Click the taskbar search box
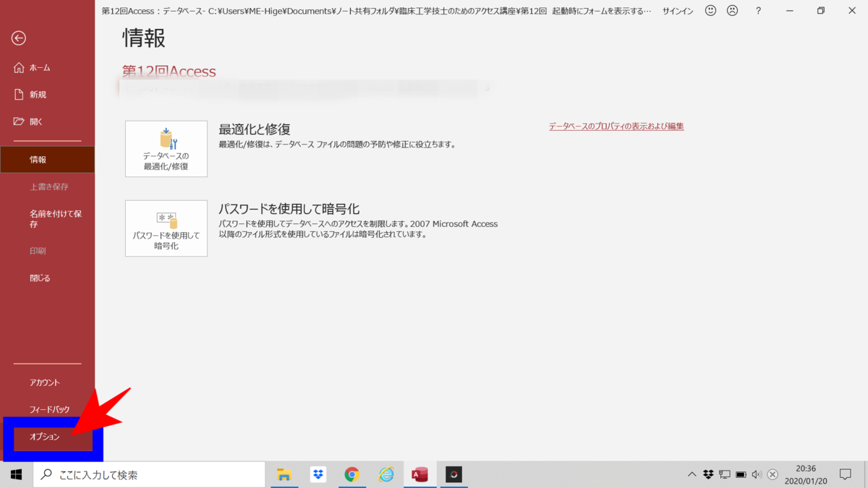Image resolution: width=868 pixels, height=488 pixels. [x=150, y=475]
